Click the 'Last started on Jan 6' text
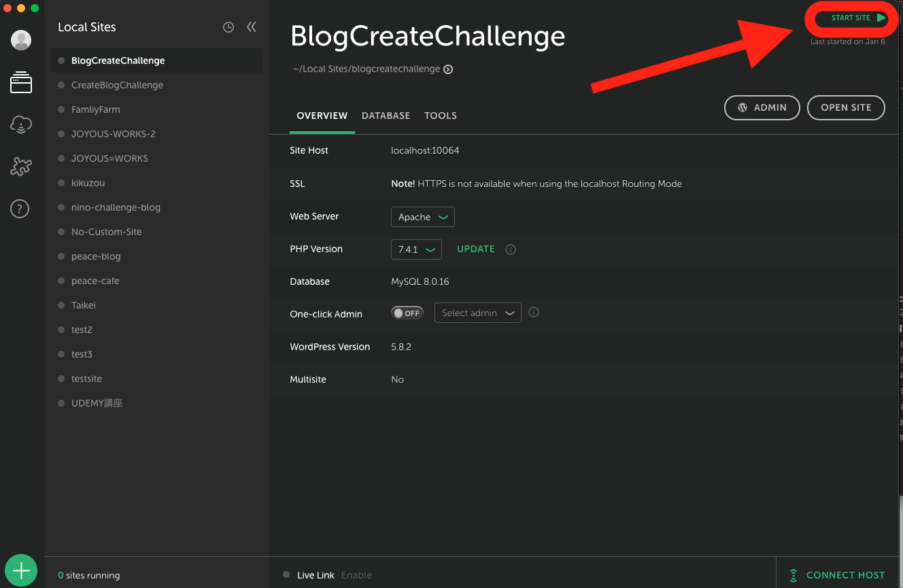 [848, 42]
